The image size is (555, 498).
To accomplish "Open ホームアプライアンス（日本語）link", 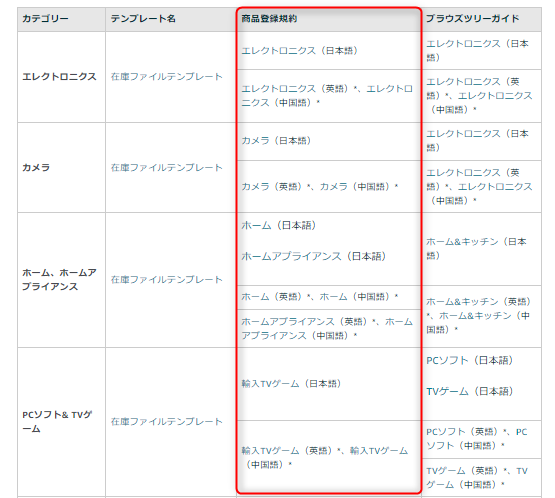I will click(x=314, y=256).
